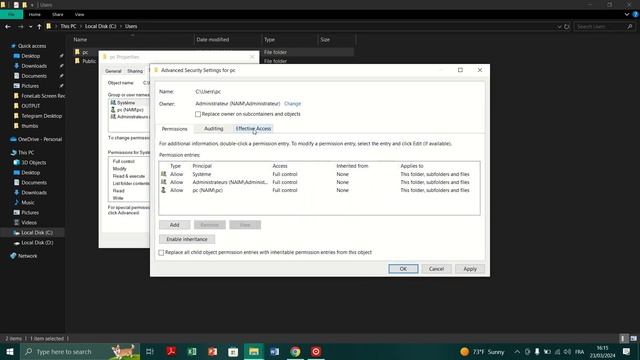Viewport: 640px width, 360px height.
Task: Click Local Disk (C:) in address breadcrumb
Action: (100, 27)
